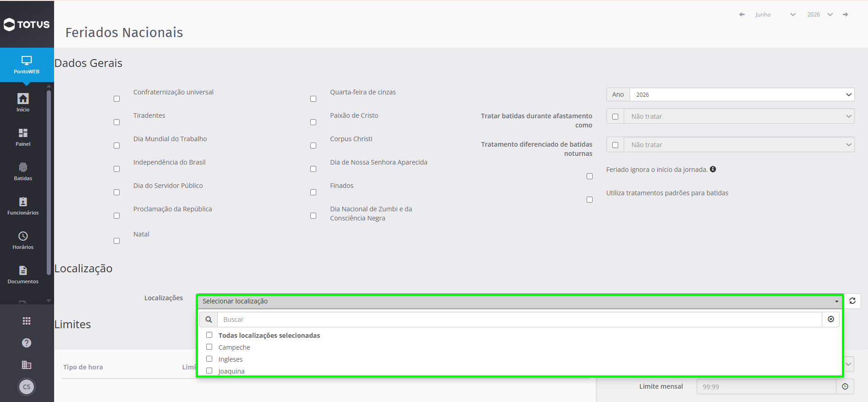Select Todas localizações selecionadas
Screen dimensions: 868x402
tap(209, 335)
